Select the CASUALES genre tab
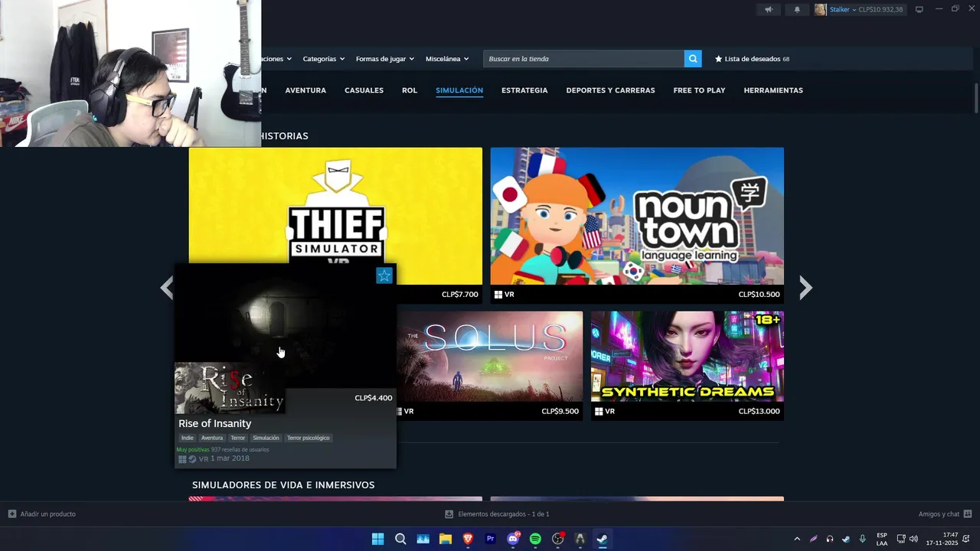The height and width of the screenshot is (551, 980). click(x=364, y=90)
